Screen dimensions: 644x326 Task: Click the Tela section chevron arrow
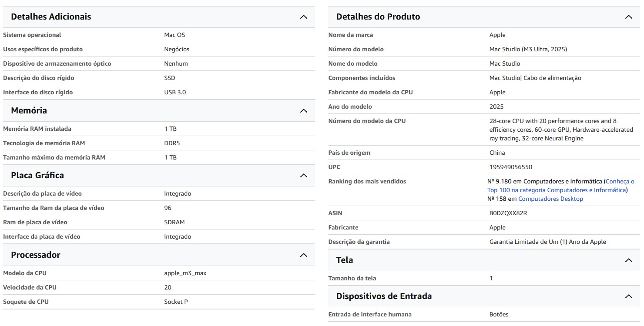tap(628, 260)
